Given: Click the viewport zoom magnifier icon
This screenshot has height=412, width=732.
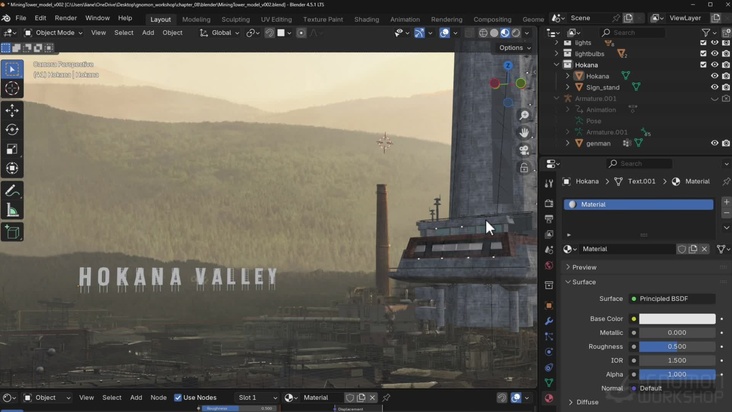Looking at the screenshot, I should click(524, 115).
